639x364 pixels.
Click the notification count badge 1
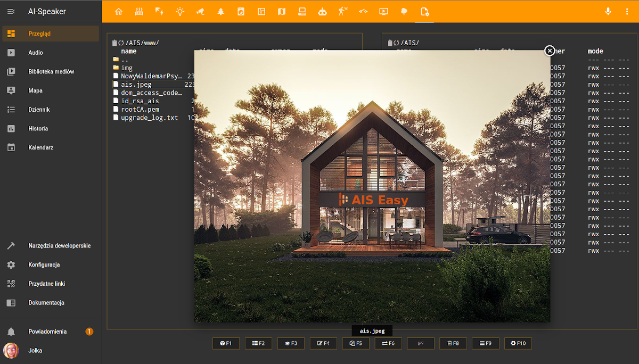(x=89, y=332)
